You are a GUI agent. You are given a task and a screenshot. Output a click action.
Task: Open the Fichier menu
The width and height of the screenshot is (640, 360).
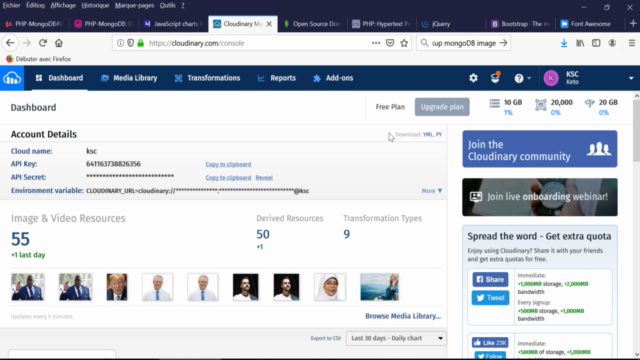click(x=11, y=5)
